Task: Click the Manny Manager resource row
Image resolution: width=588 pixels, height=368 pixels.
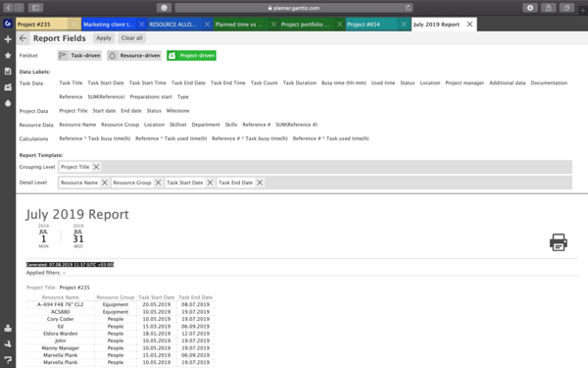Action: 121,348
